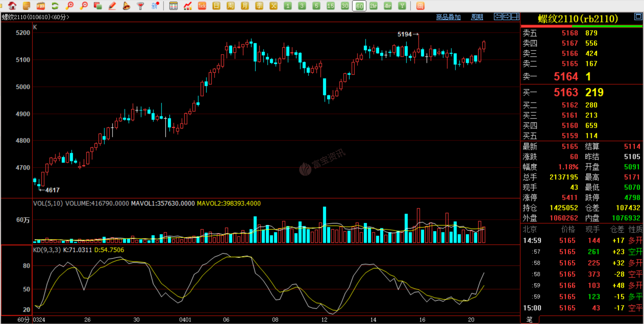This screenshot has height=324, width=644.
Task: Click the 买五 price 5159
Action: (x=570, y=136)
